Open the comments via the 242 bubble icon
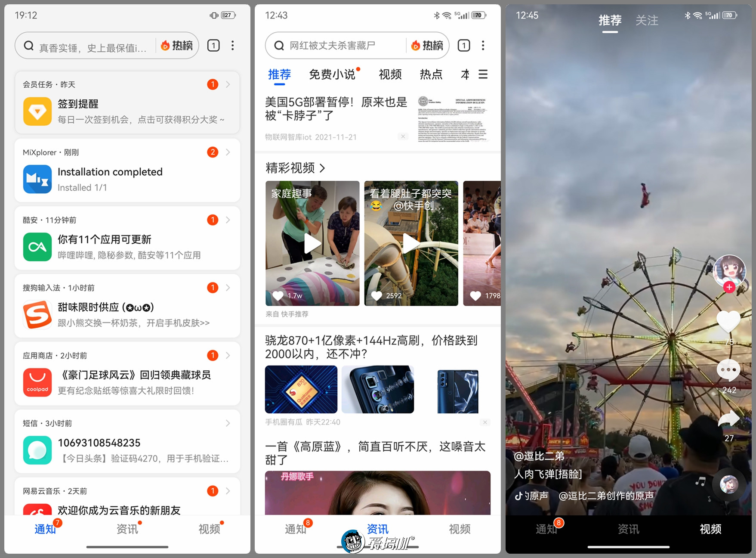Viewport: 756px width, 558px height. click(728, 370)
